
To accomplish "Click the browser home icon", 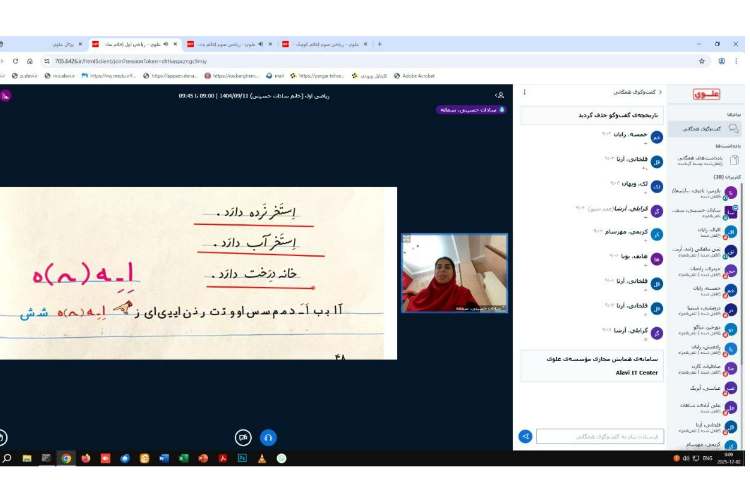I will pos(30,61).
